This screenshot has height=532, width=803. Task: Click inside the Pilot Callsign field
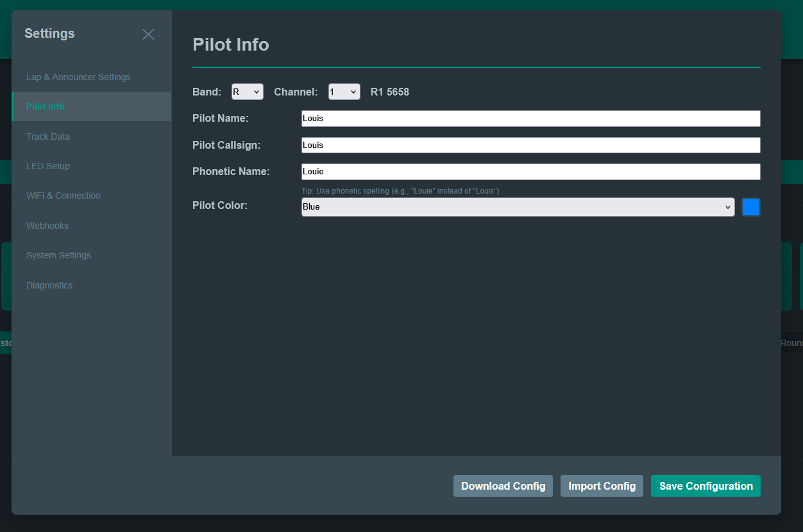pos(530,145)
